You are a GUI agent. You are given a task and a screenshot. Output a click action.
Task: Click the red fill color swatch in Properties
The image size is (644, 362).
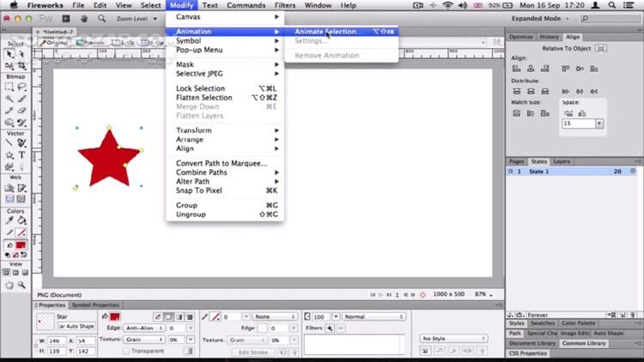tap(114, 317)
